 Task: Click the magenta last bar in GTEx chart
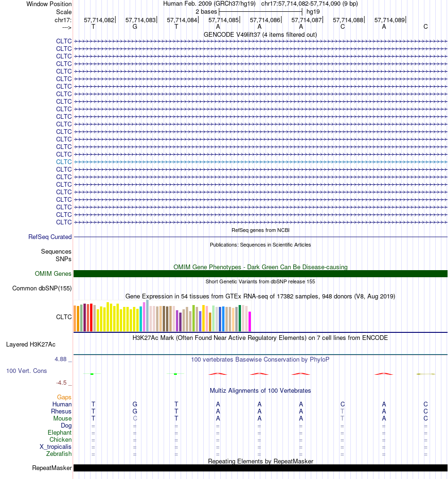[x=249, y=322]
